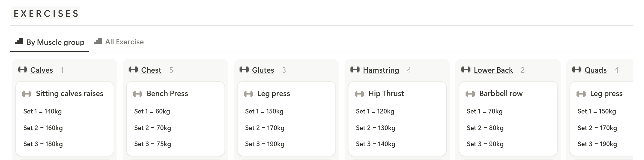Image resolution: width=644 pixels, height=160 pixels.
Task: Click the EXERCISES heading
Action: (x=46, y=13)
